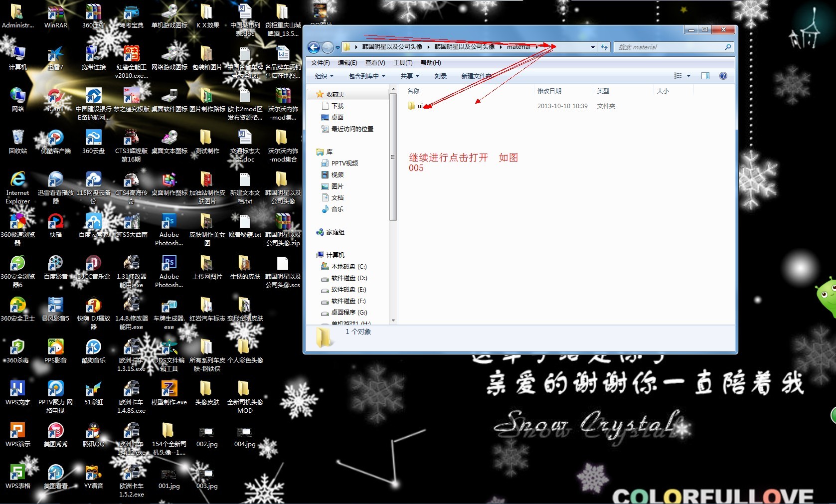Select the WPS表格 desktop icon
This screenshot has width=836, height=504.
click(x=18, y=477)
